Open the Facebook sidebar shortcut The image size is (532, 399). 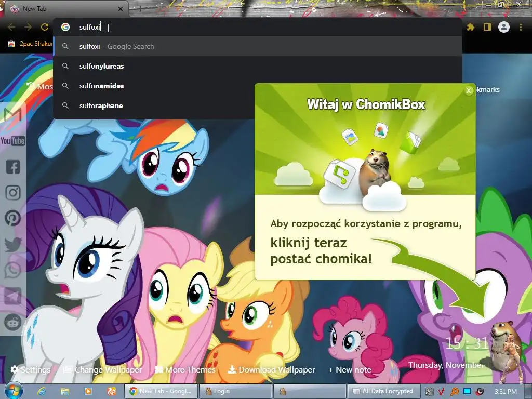13,167
